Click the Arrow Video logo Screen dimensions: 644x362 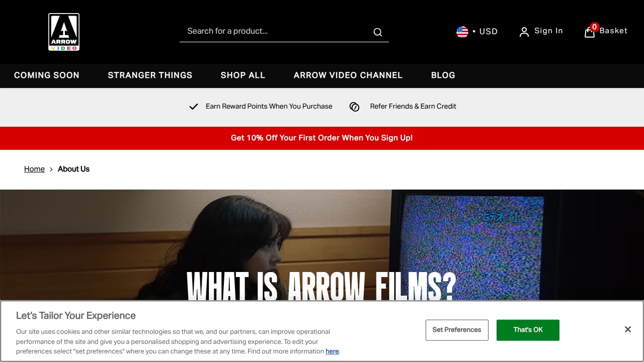tap(64, 32)
